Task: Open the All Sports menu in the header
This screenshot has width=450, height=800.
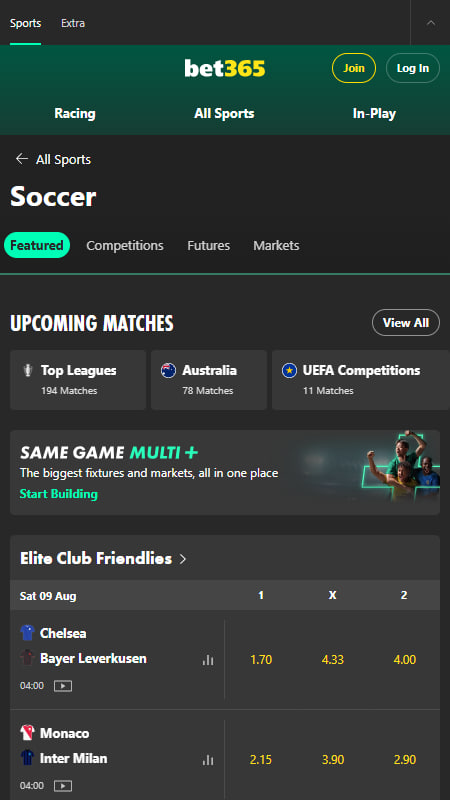Action: 224,113
